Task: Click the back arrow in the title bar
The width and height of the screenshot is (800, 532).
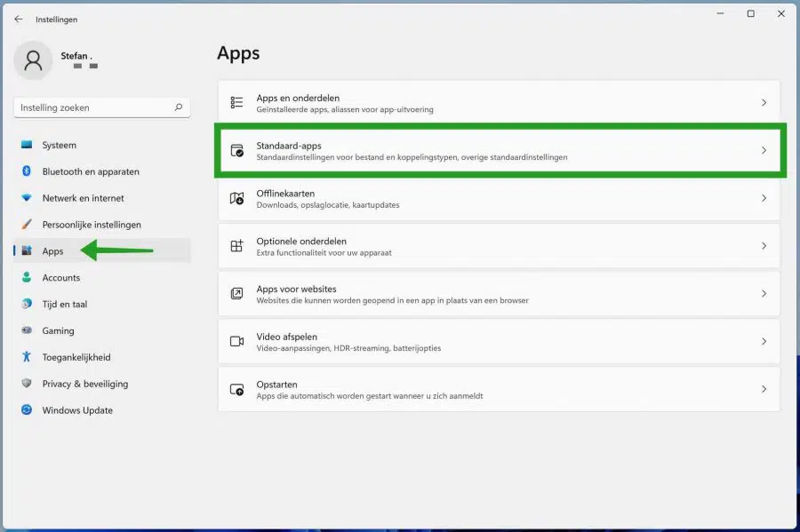Action: point(19,19)
